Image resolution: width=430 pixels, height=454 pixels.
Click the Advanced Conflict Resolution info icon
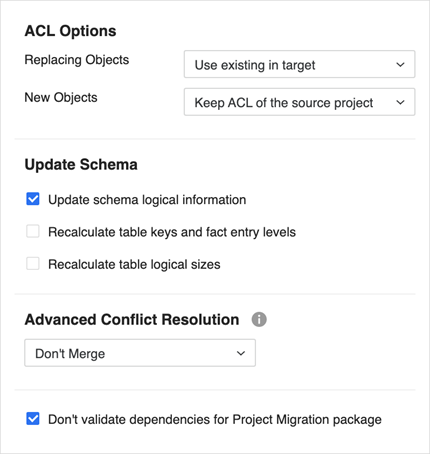pyautogui.click(x=259, y=319)
